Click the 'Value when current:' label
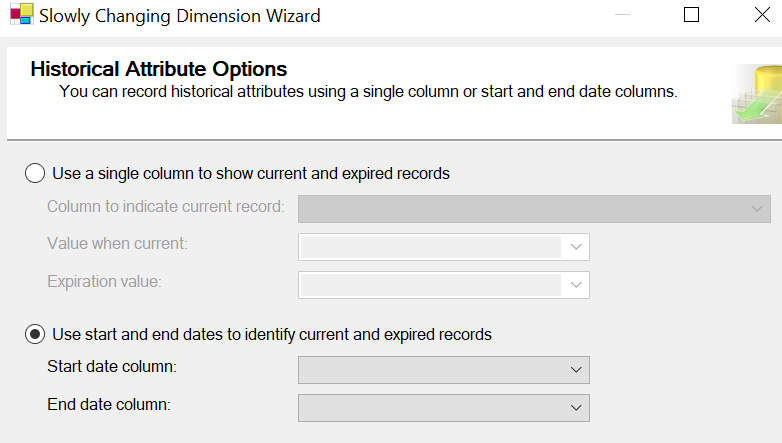 117,243
